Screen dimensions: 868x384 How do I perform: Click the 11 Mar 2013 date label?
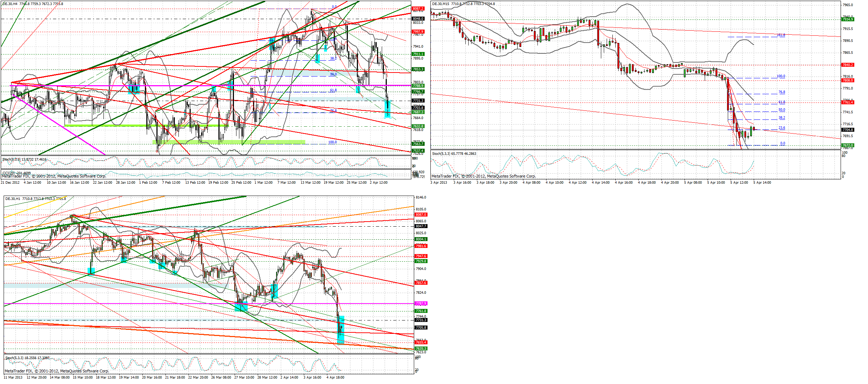click(x=13, y=377)
